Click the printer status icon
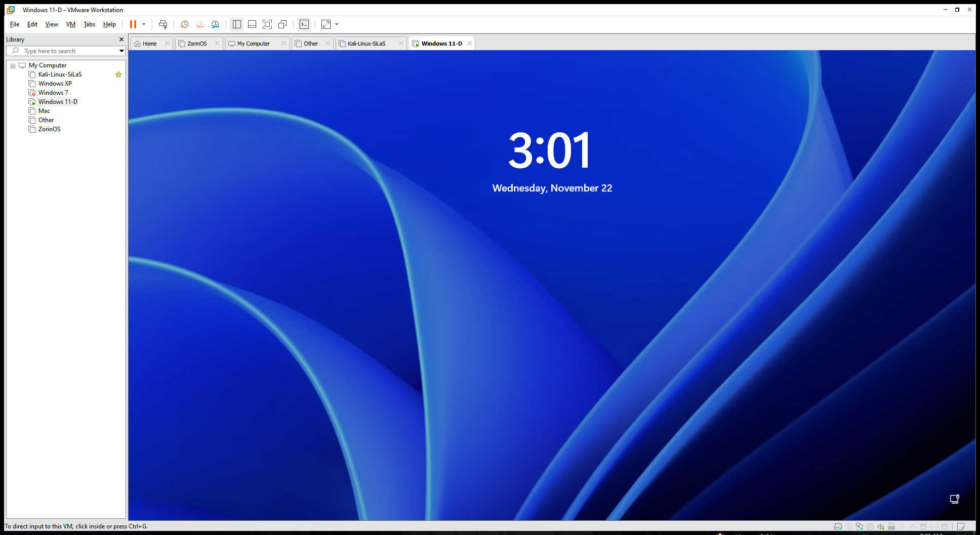Image resolution: width=980 pixels, height=535 pixels. [870, 526]
